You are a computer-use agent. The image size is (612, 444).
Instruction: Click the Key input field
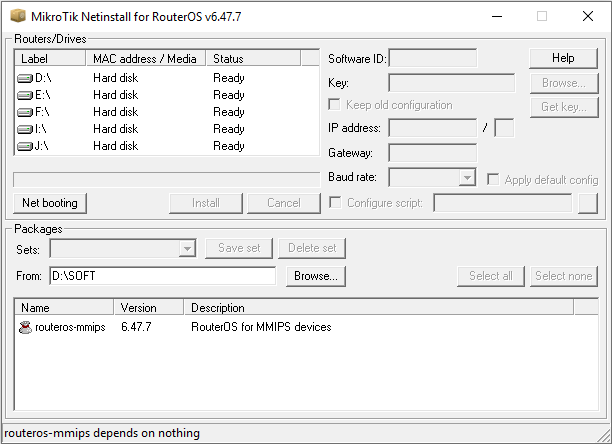tap(452, 83)
